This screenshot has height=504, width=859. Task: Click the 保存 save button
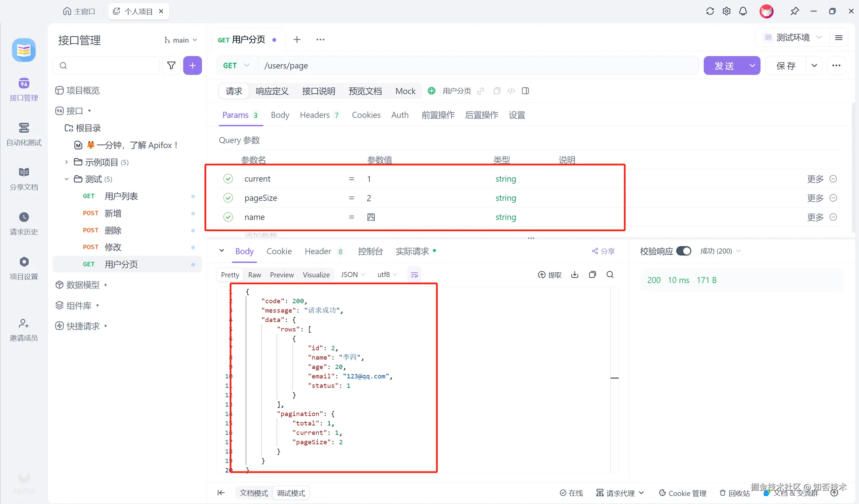(786, 65)
